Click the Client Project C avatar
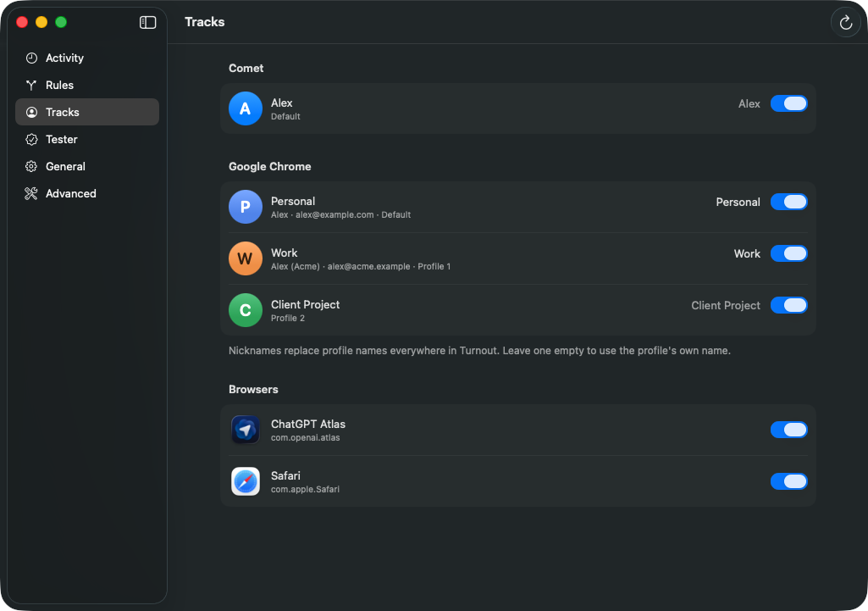Screen dimensions: 868x611 (x=246, y=310)
